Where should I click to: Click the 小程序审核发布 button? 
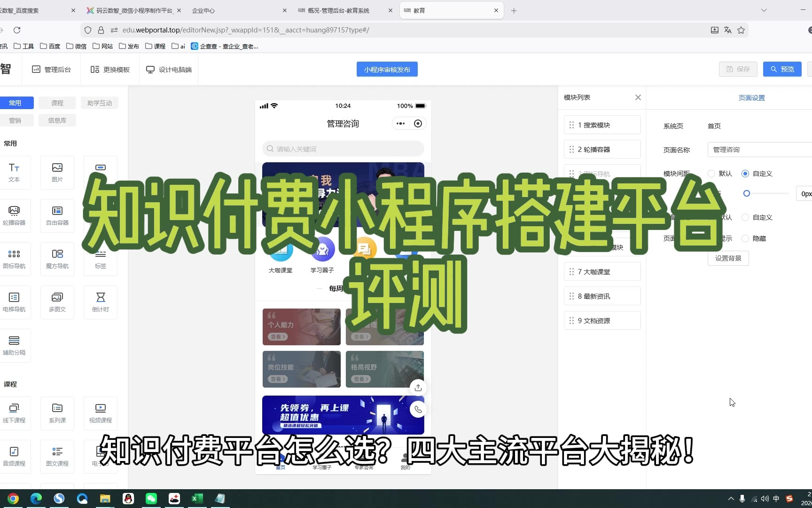point(387,70)
